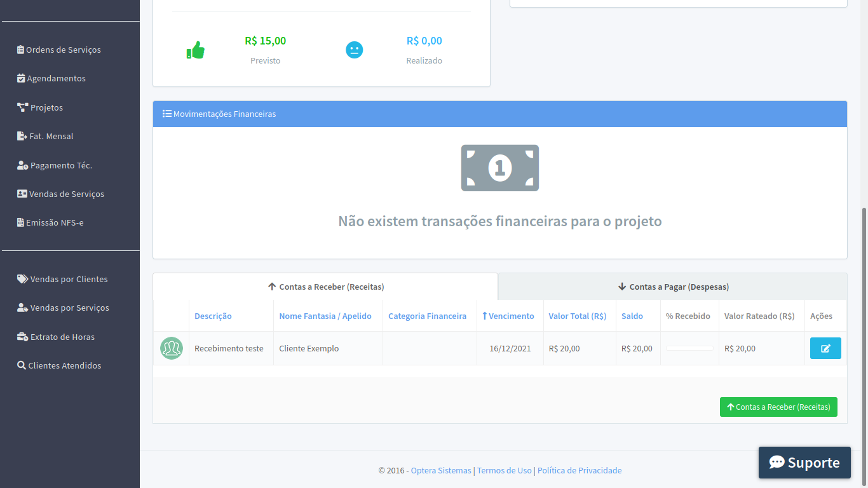
Task: Select Fat. Mensal in sidebar
Action: tap(51, 136)
